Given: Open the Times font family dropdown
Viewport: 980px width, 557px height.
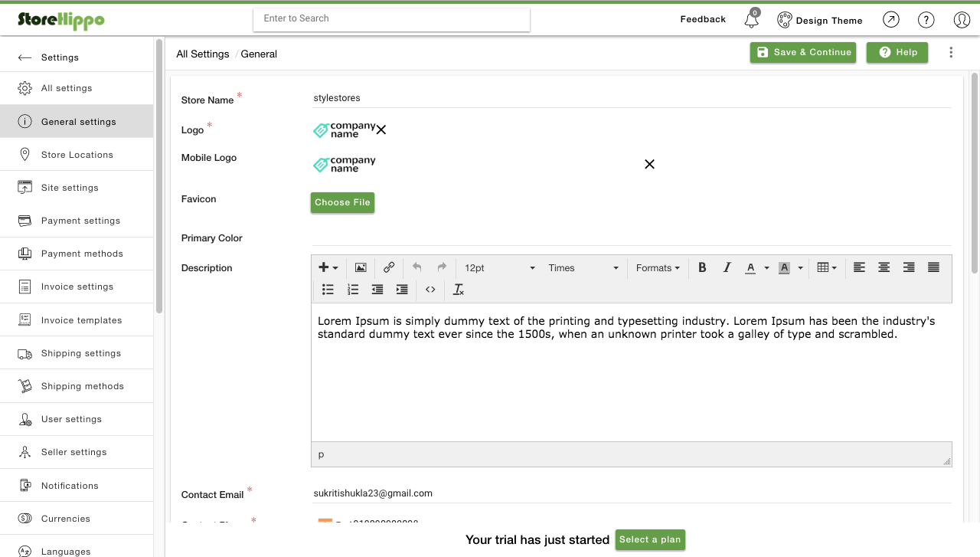Looking at the screenshot, I should [x=583, y=267].
